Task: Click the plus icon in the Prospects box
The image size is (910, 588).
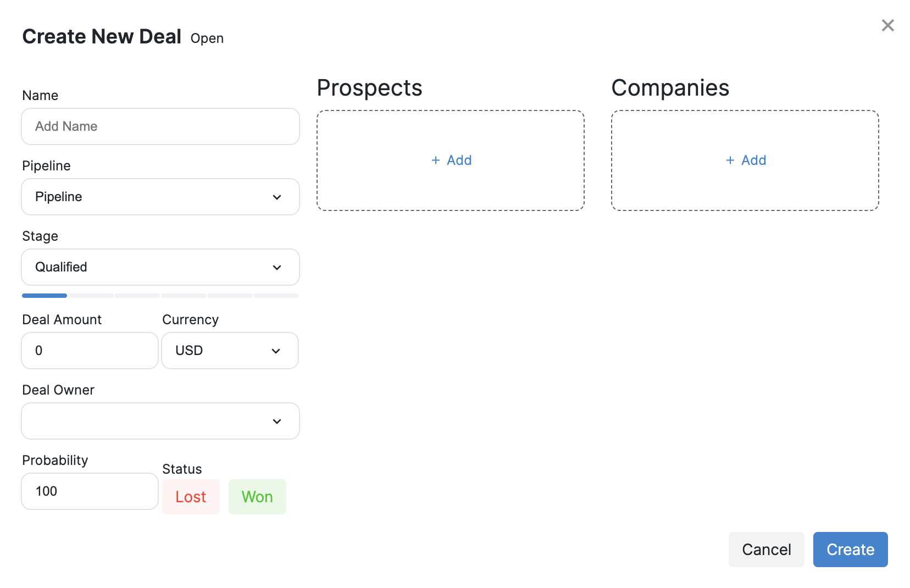Action: (436, 160)
